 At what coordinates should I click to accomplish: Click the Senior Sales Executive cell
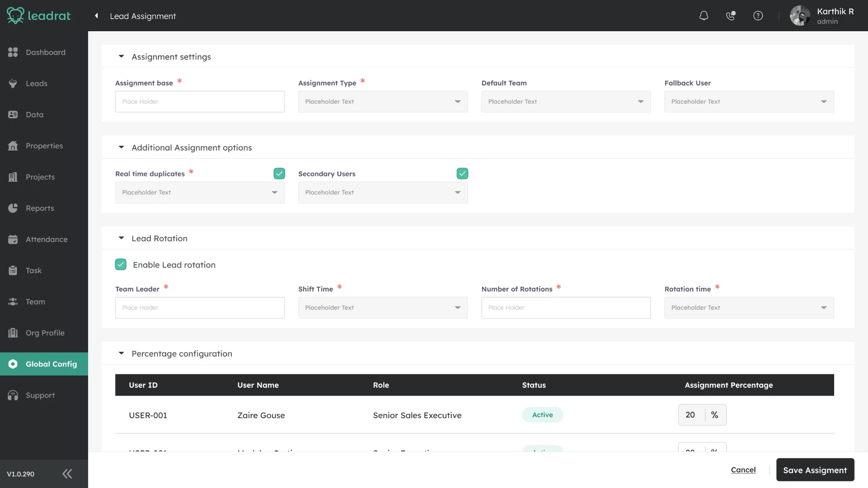pos(417,415)
